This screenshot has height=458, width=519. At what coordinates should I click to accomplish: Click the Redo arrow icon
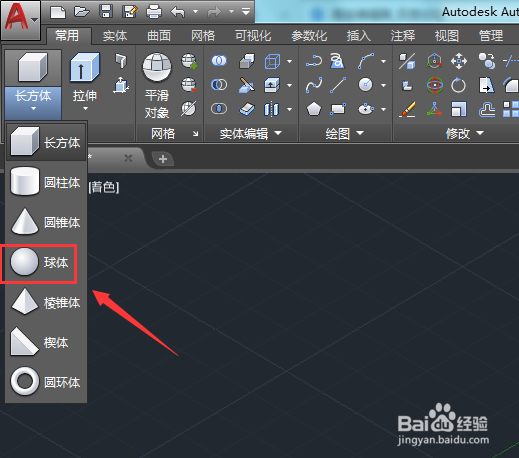click(x=214, y=12)
